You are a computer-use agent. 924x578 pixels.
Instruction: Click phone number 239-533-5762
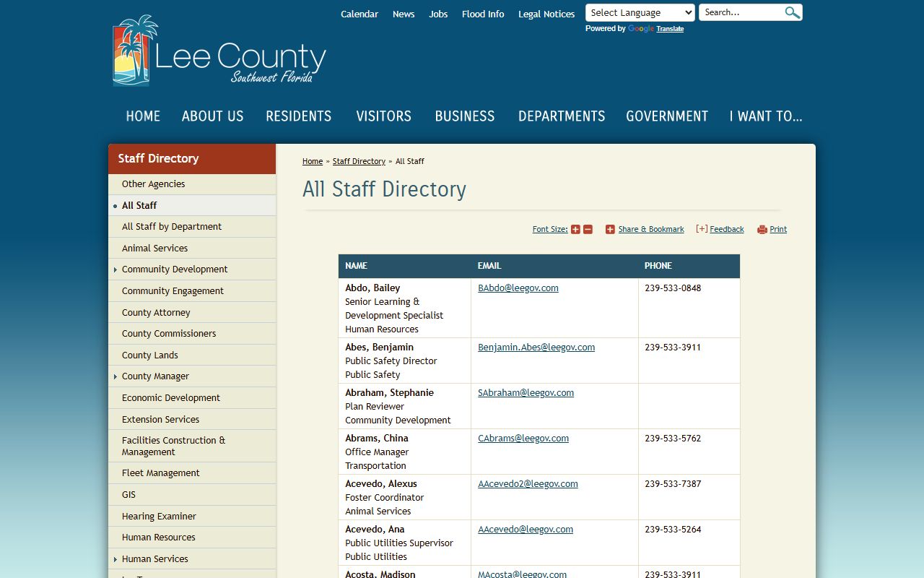click(673, 438)
